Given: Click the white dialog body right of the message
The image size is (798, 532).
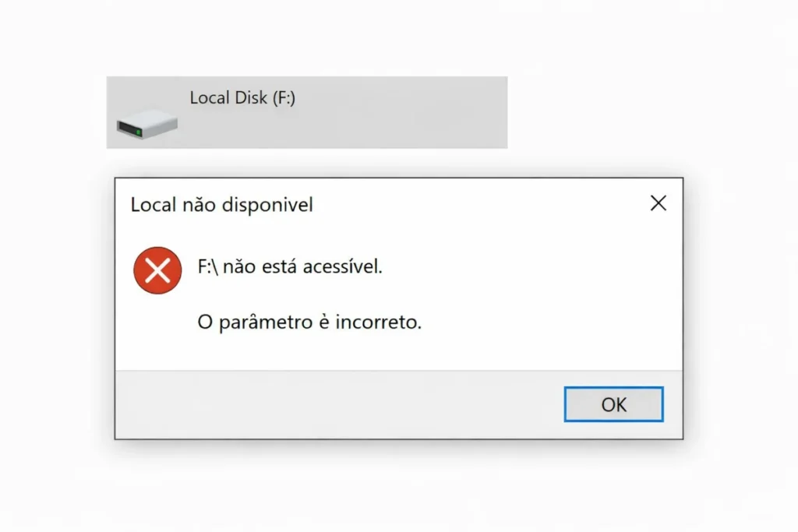Looking at the screenshot, I should (x=546, y=296).
